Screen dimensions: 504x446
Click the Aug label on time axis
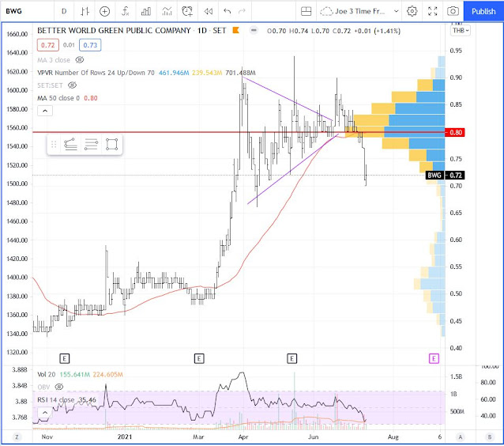point(393,437)
